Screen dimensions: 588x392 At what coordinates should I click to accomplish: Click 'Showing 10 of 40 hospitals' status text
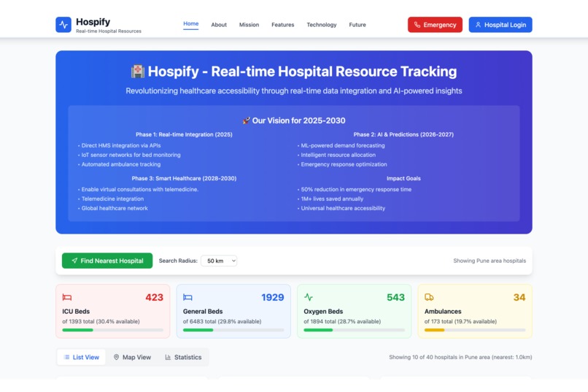click(460, 357)
